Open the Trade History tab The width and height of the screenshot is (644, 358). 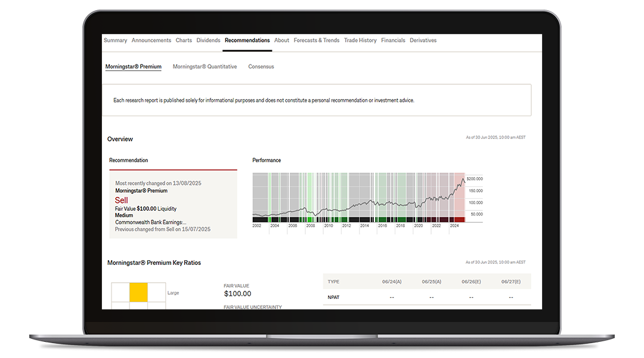tap(360, 41)
